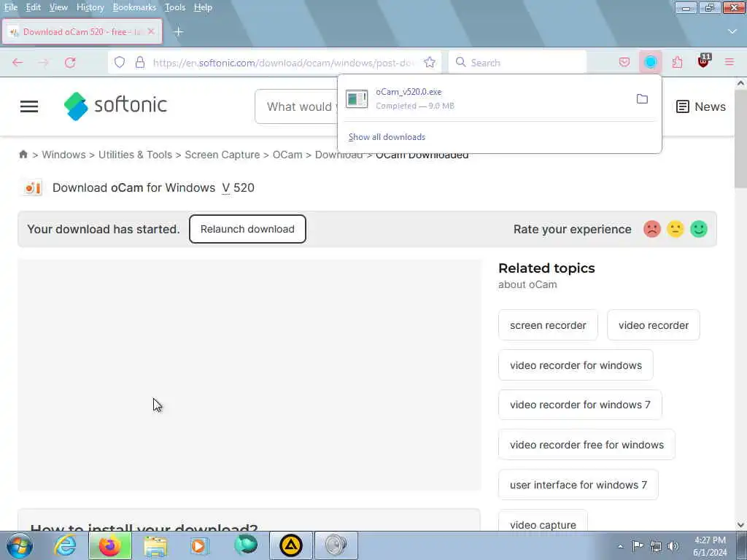Select video recorder free for windows topic
This screenshot has height=560, width=747.
[587, 445]
